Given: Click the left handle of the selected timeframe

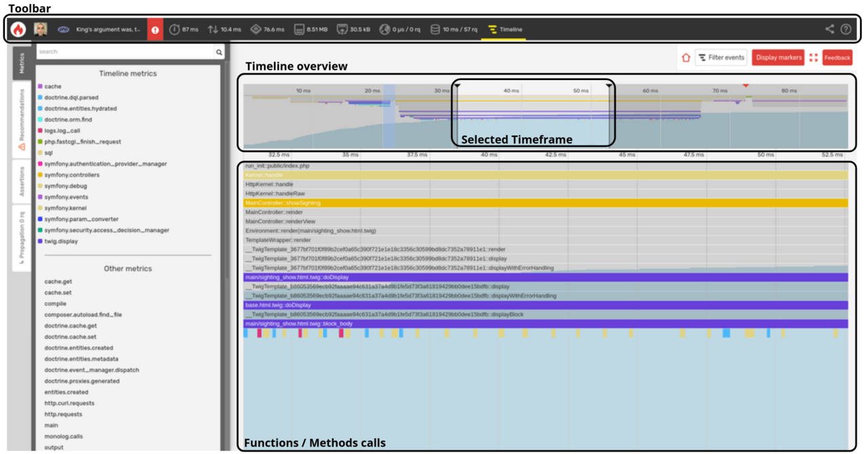Looking at the screenshot, I should coord(457,85).
